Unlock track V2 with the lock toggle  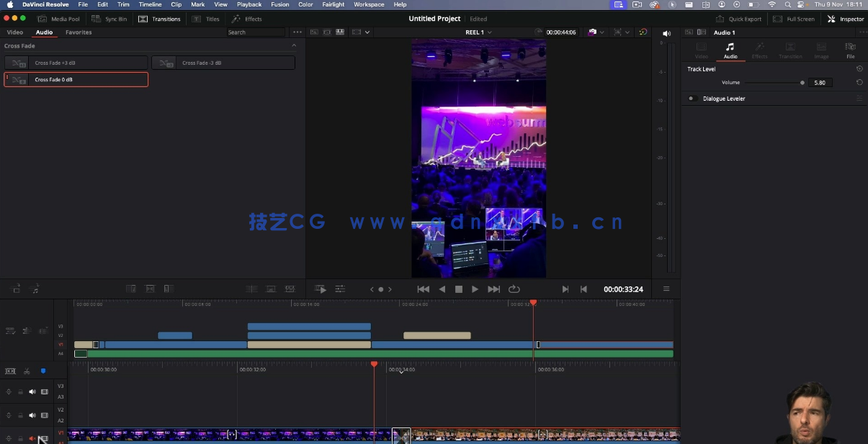pos(20,414)
